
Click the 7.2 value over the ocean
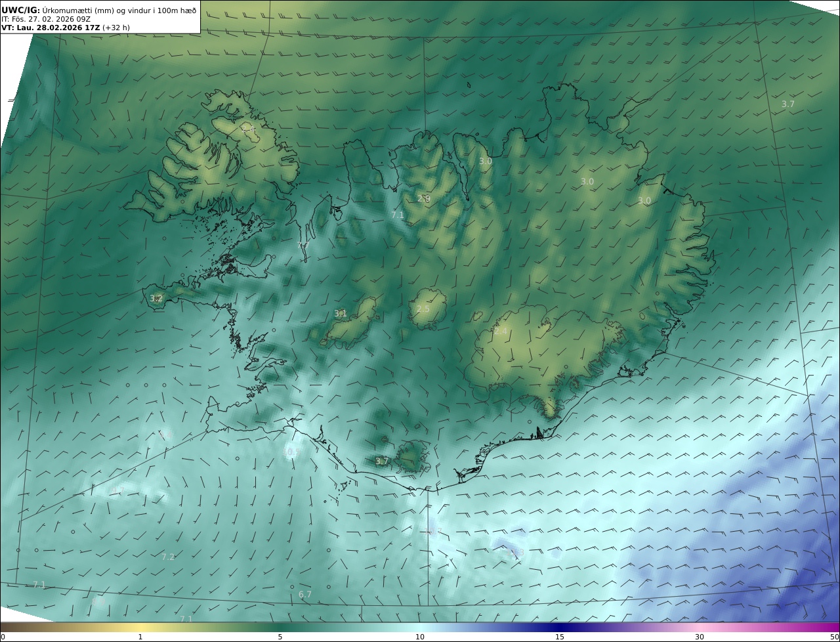coord(168,557)
